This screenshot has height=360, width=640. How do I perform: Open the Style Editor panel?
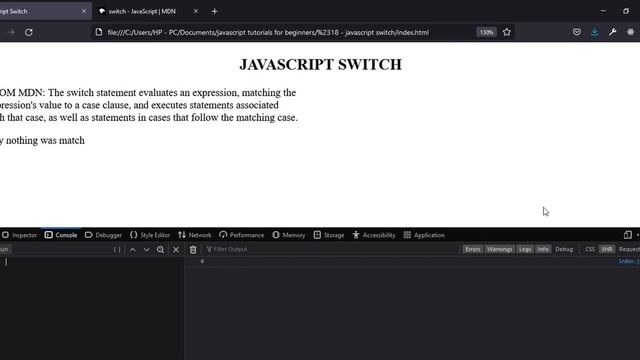coord(150,235)
